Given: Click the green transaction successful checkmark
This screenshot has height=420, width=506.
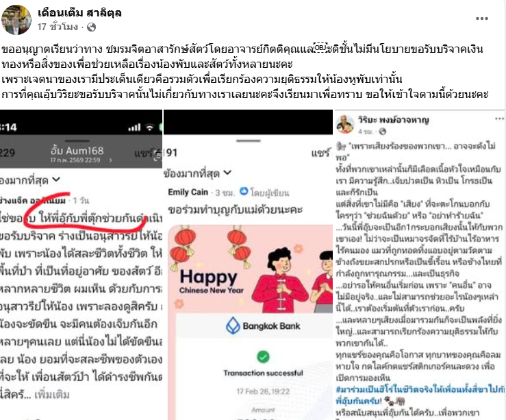Looking at the screenshot, I should point(263,357).
